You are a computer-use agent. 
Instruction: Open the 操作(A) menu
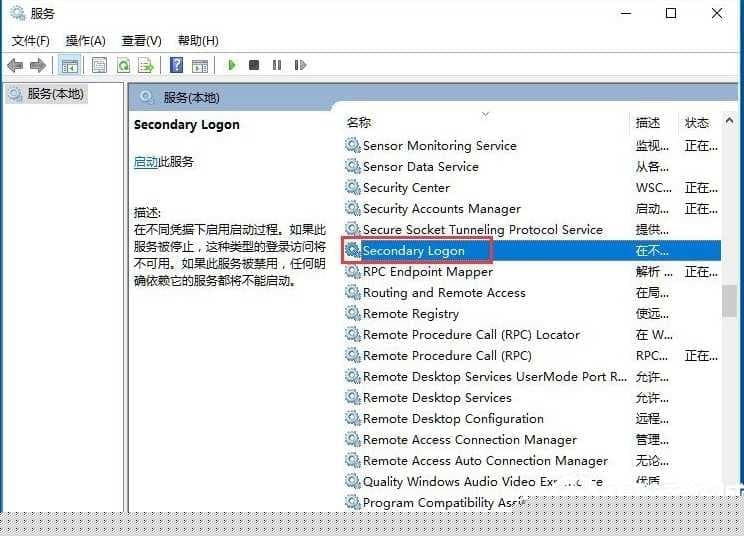coord(85,41)
